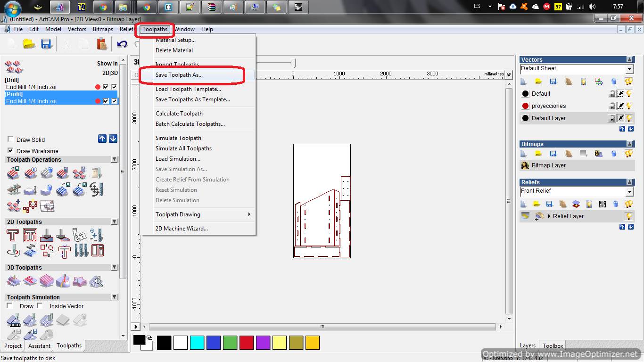Move the selected toolpath up with blue arrow
The height and width of the screenshot is (362, 644).
[x=102, y=139]
